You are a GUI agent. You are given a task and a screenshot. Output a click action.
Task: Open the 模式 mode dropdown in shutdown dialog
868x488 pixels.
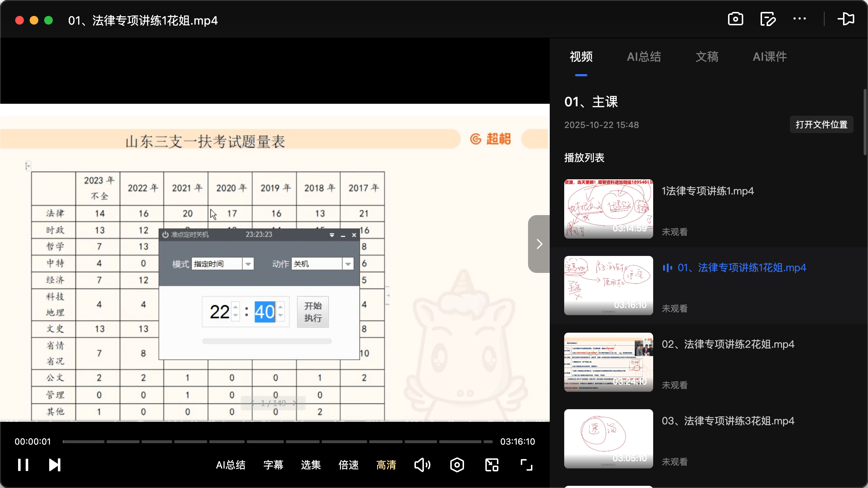coord(248,264)
